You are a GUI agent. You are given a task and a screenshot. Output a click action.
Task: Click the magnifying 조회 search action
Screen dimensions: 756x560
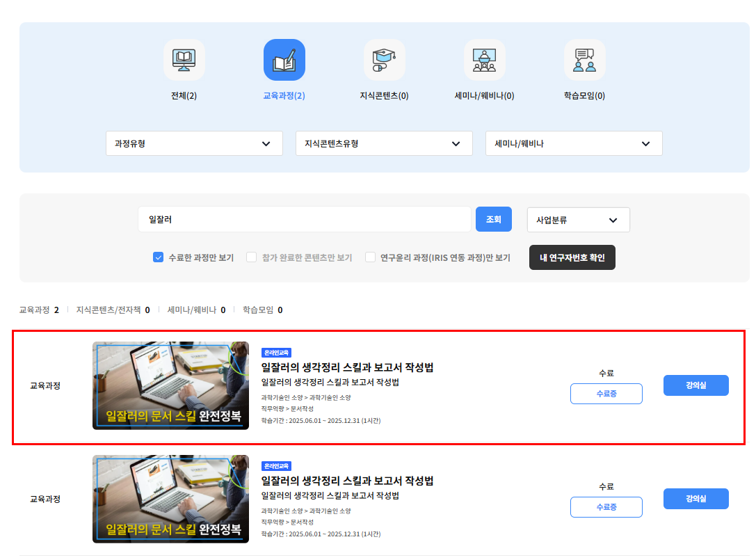[x=494, y=219]
